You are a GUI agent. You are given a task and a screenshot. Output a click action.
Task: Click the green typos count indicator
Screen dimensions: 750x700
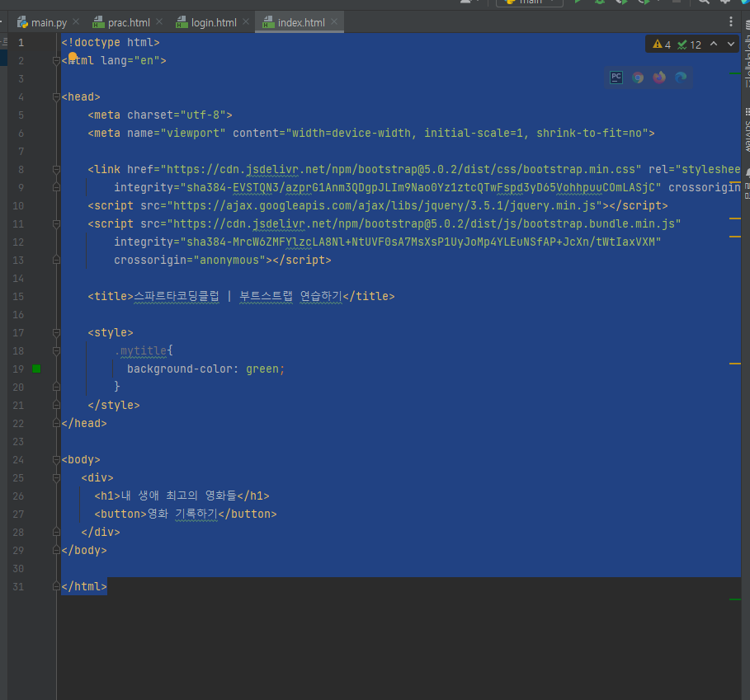pyautogui.click(x=689, y=45)
